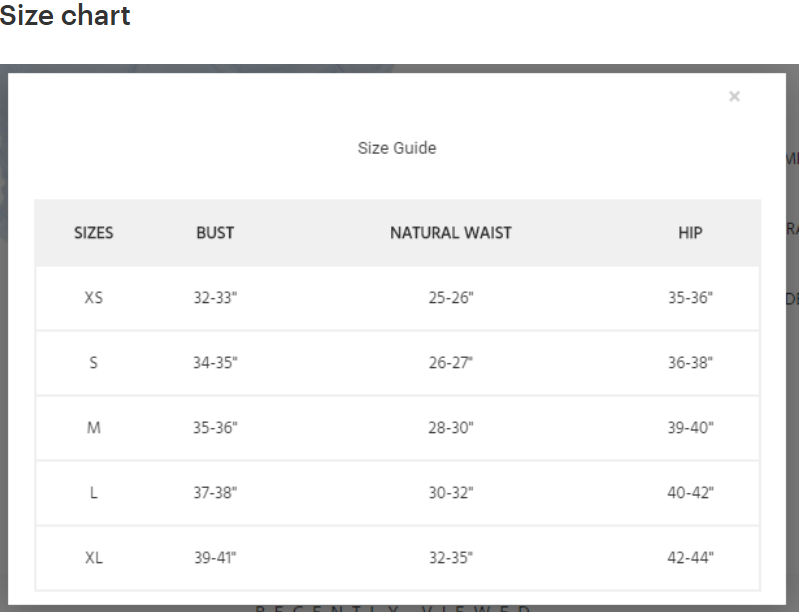The height and width of the screenshot is (612, 800).
Task: Select the 42-44" hip value for XL
Action: click(690, 557)
